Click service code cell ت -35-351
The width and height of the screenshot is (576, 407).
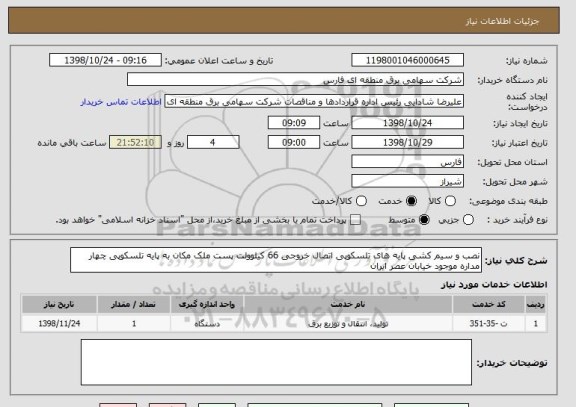click(489, 324)
